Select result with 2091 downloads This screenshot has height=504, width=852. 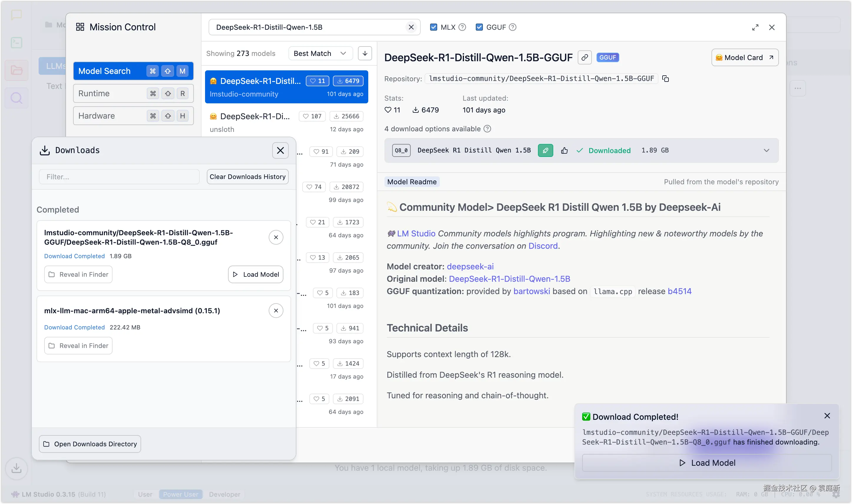coord(333,405)
